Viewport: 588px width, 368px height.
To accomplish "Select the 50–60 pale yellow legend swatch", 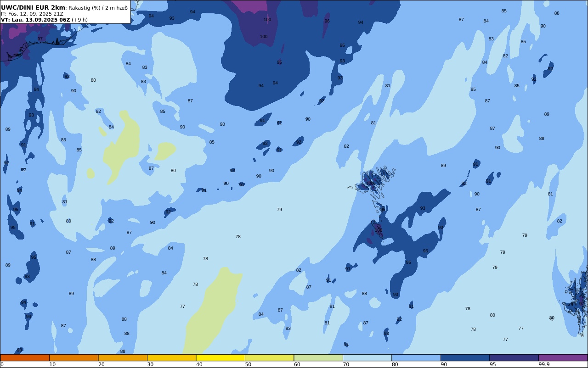I will [x=269, y=357].
